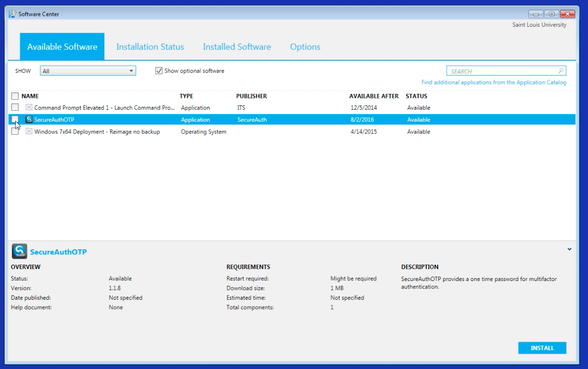
Task: Click the 8/2/2016 date cell
Action: [362, 120]
